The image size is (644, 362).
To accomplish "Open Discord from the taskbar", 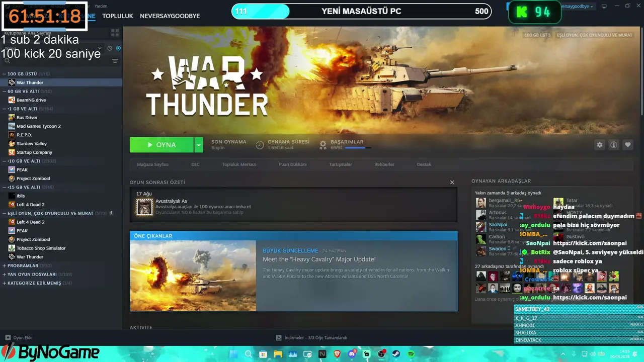I will point(352,354).
